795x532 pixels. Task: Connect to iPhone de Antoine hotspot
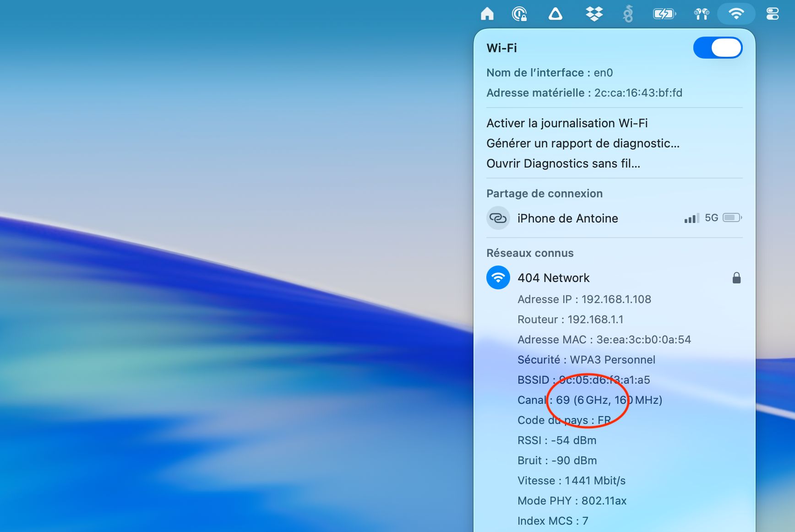coord(567,218)
